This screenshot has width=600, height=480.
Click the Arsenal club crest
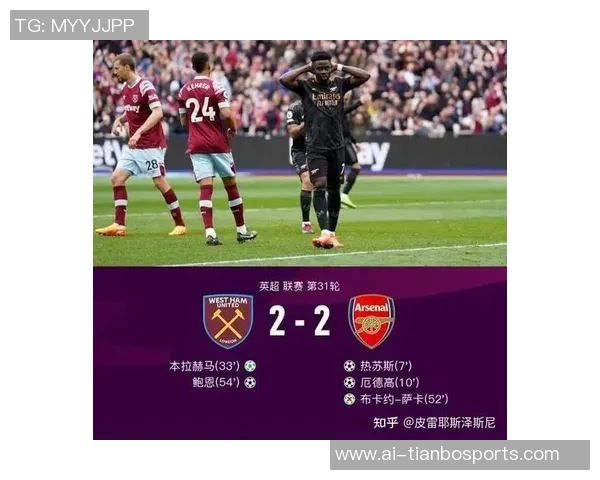(x=371, y=321)
